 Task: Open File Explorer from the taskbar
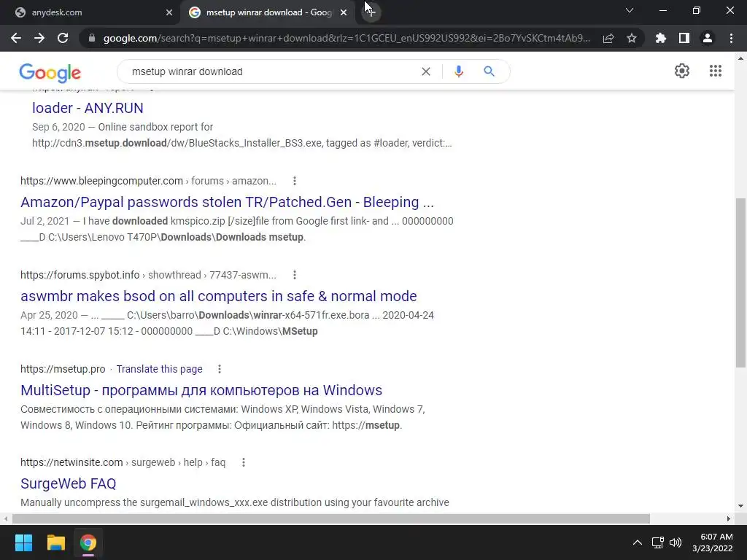55,542
